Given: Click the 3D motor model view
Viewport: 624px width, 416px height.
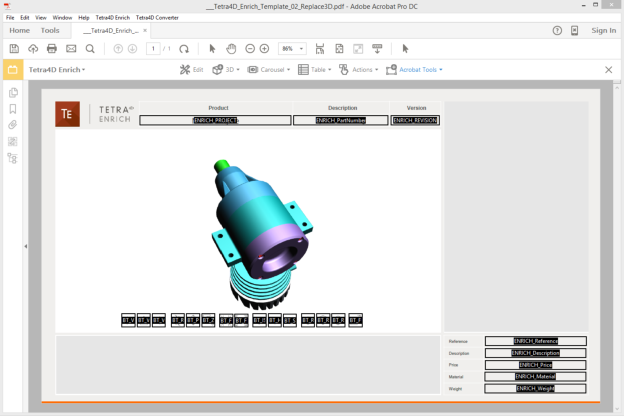Looking at the screenshot, I should 261,234.
